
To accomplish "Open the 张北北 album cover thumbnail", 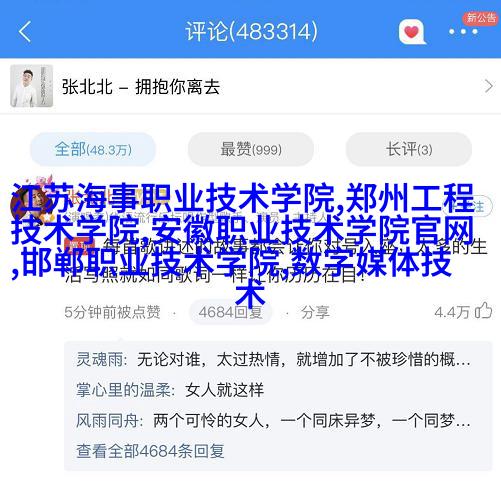I will (x=31, y=86).
